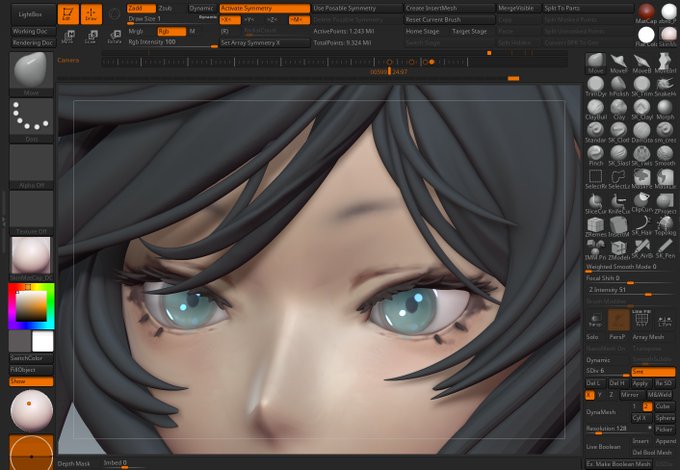
Task: Select the ZModeler brush
Action: click(618, 250)
